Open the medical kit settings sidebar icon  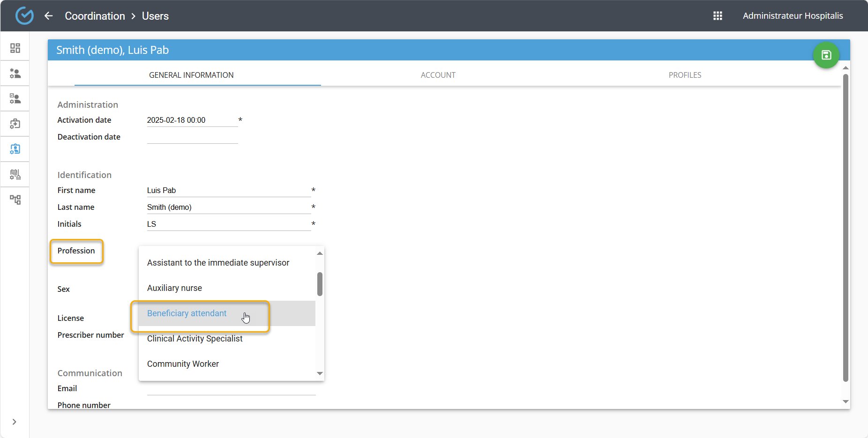[x=15, y=124]
